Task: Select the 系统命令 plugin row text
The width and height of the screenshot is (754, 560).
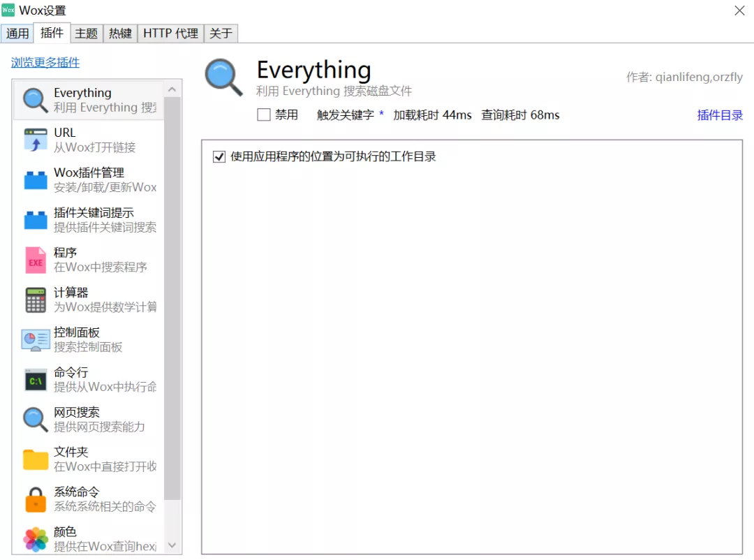Action: [x=105, y=499]
